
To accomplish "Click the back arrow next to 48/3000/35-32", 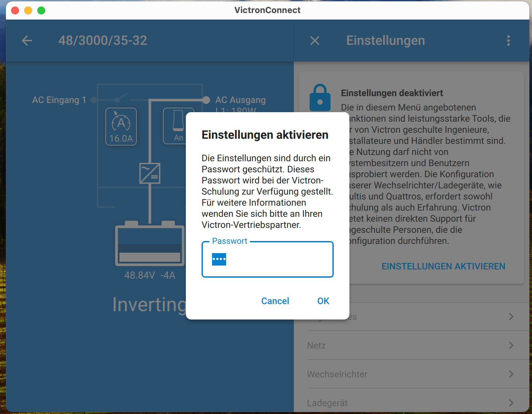I will coord(27,41).
